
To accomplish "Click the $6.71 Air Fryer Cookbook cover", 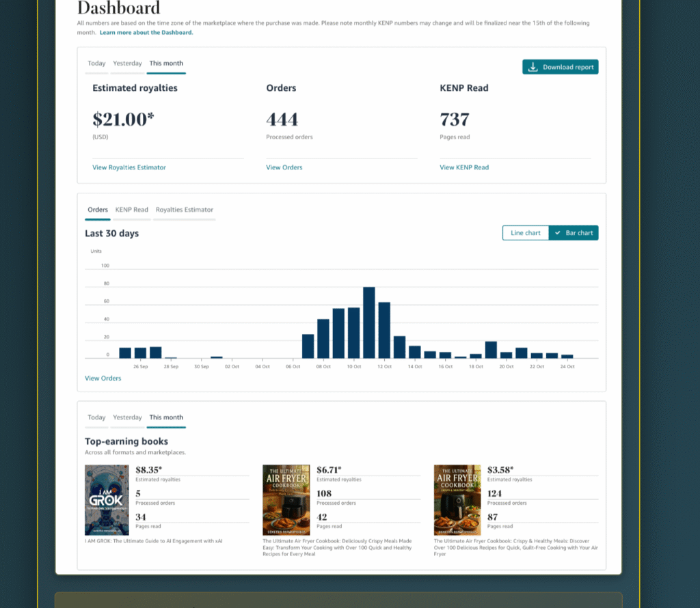I will tap(286, 500).
